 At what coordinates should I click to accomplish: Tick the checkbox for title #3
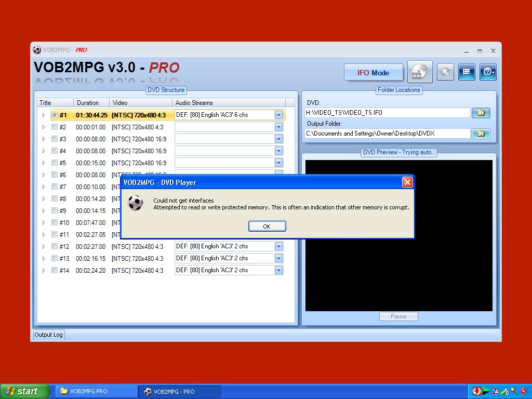click(54, 139)
